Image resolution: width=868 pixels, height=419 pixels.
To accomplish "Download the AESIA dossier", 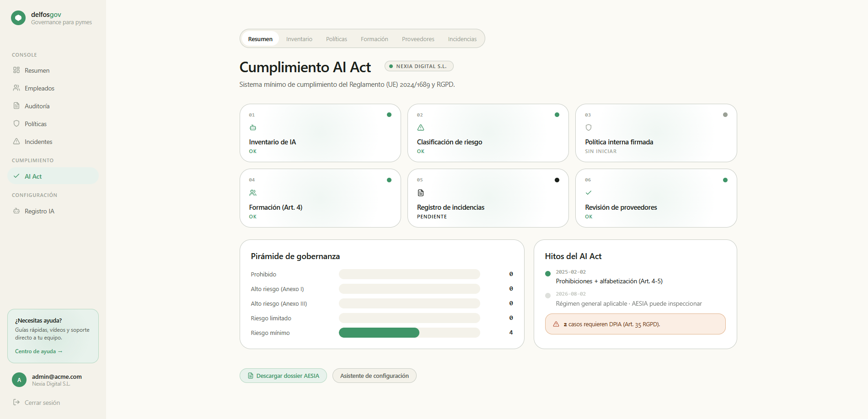I will (283, 376).
